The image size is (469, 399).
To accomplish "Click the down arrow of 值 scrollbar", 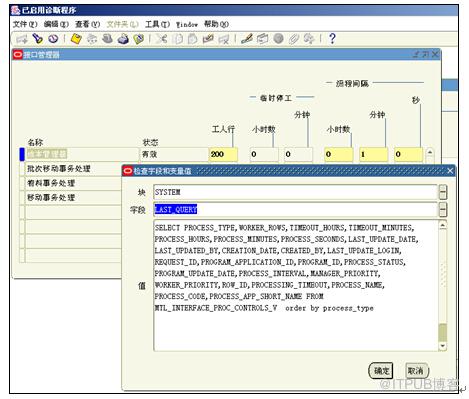I will [443, 346].
